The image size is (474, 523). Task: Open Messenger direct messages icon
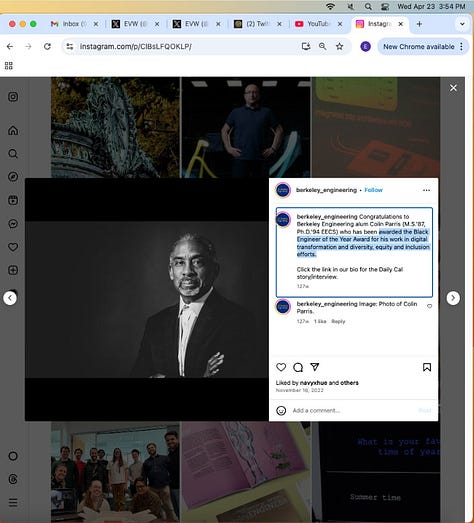tap(13, 223)
